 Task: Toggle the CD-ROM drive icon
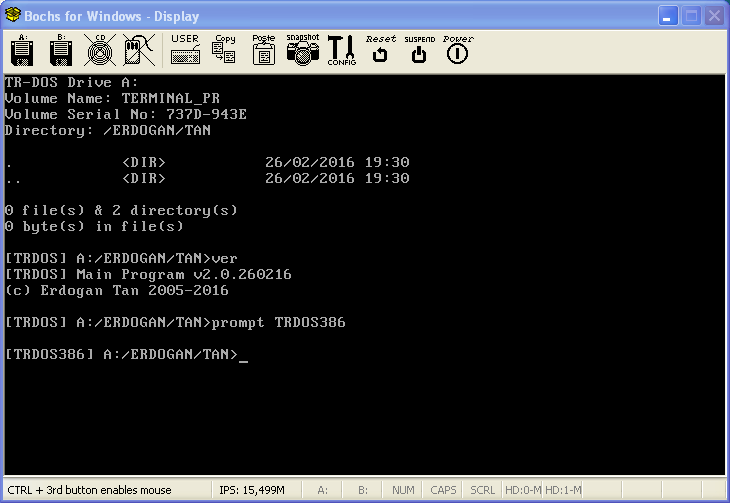click(x=100, y=50)
